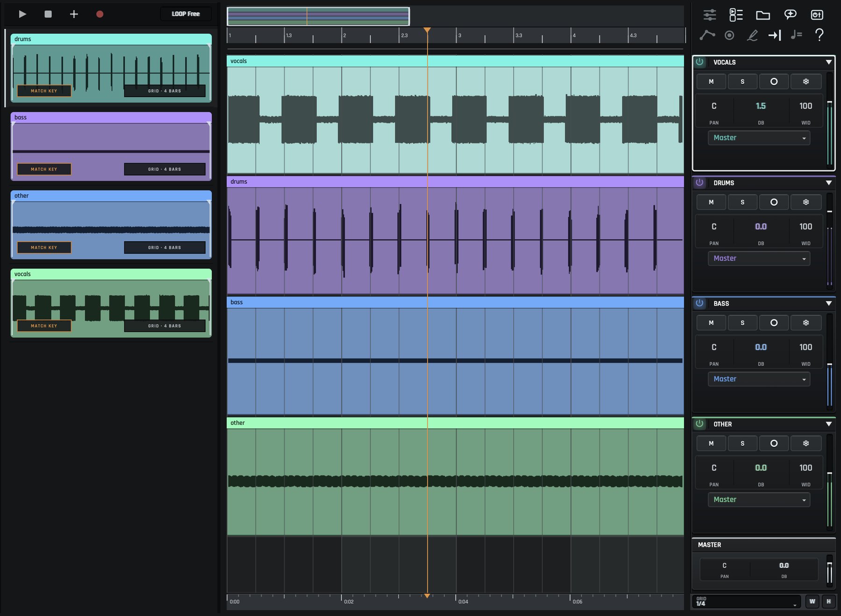Select the pen drawing tool
The height and width of the screenshot is (616, 841).
pos(752,35)
